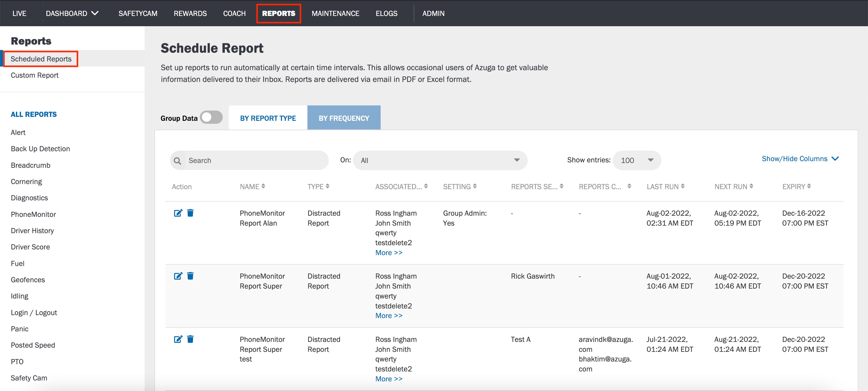Click the Rick Gaswirth cell
This screenshot has width=868, height=391.
(x=533, y=276)
